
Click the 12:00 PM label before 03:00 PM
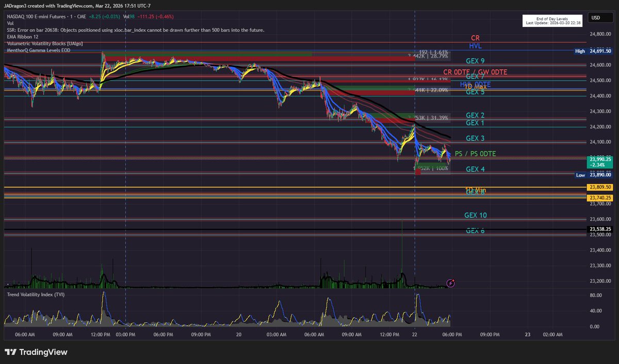click(x=100, y=335)
